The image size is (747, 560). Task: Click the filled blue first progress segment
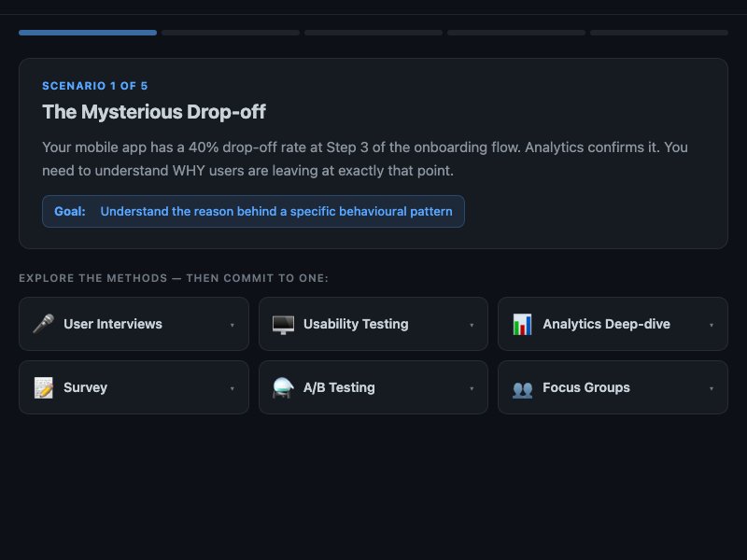coord(88,33)
